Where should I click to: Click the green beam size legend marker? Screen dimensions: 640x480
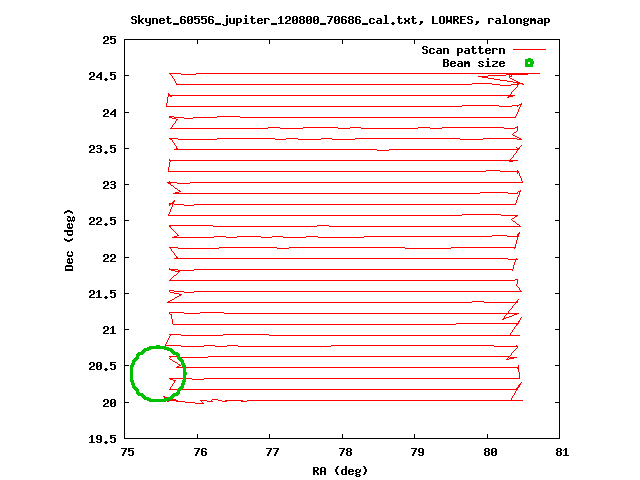(x=529, y=63)
